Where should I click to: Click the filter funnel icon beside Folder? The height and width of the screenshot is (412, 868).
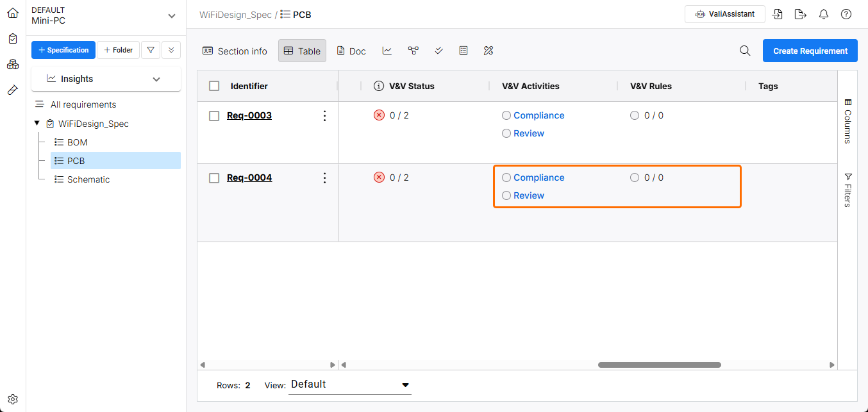tap(150, 50)
